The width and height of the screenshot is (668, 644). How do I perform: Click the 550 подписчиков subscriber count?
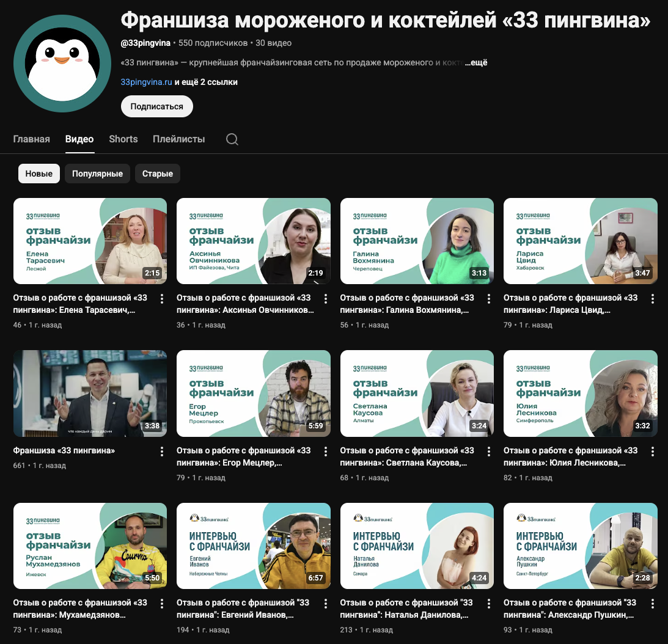pyautogui.click(x=213, y=43)
